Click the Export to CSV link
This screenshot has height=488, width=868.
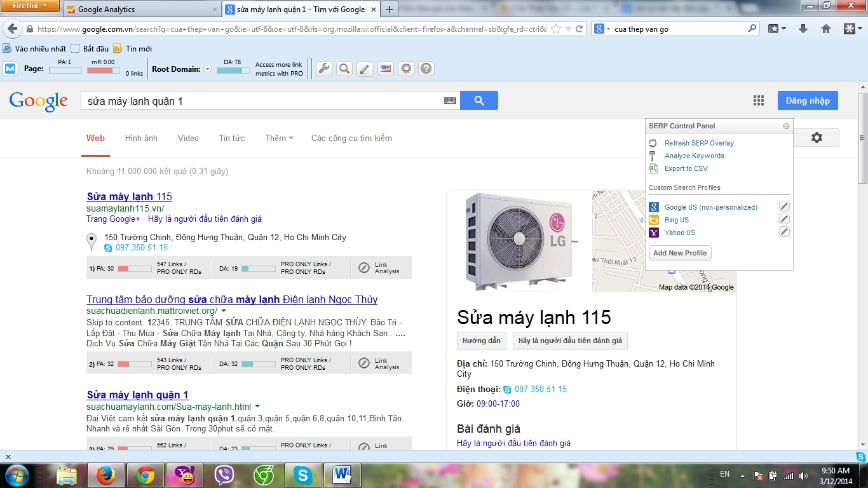point(686,168)
